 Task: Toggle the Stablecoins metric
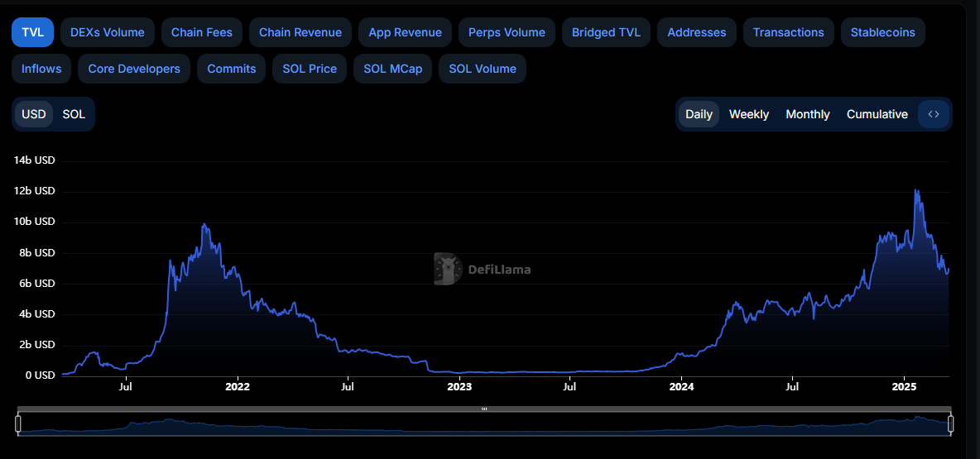(x=883, y=32)
